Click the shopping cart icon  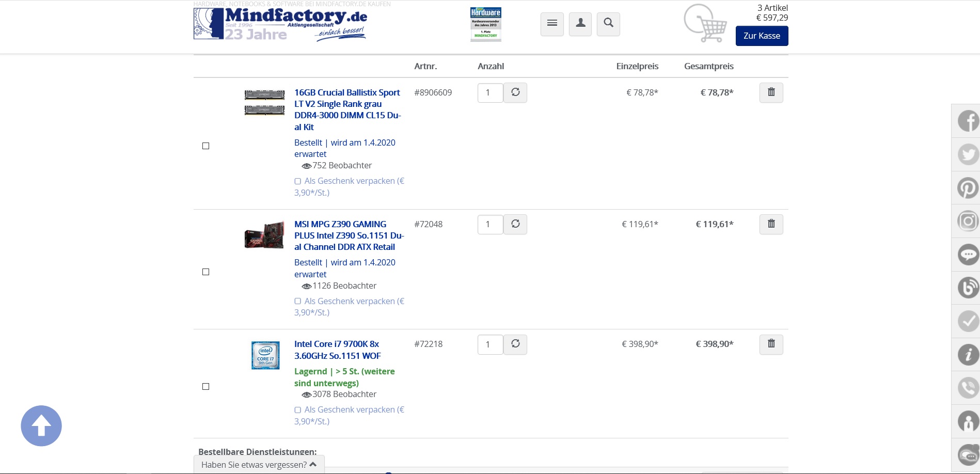tap(705, 23)
